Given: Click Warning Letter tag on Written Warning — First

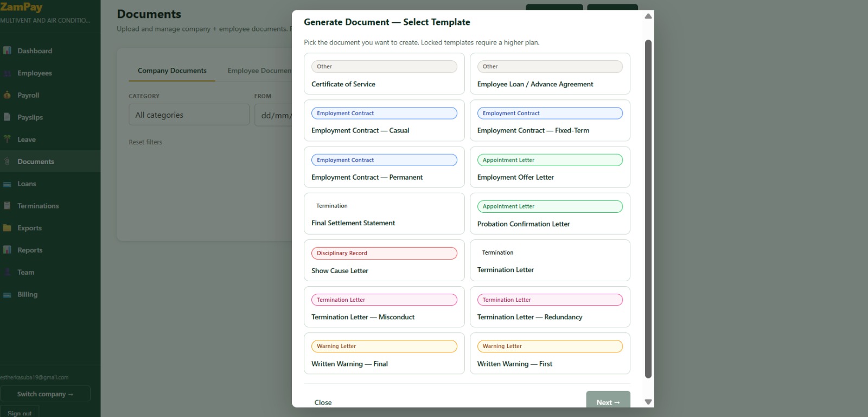Looking at the screenshot, I should click(550, 346).
